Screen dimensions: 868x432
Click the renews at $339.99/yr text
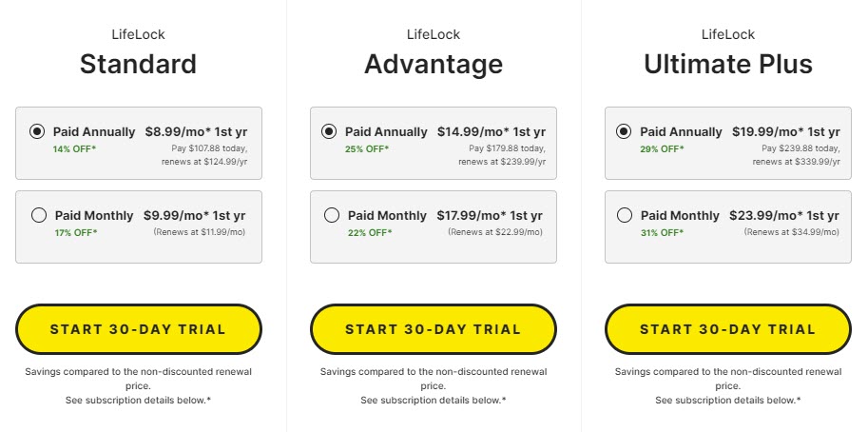click(796, 162)
